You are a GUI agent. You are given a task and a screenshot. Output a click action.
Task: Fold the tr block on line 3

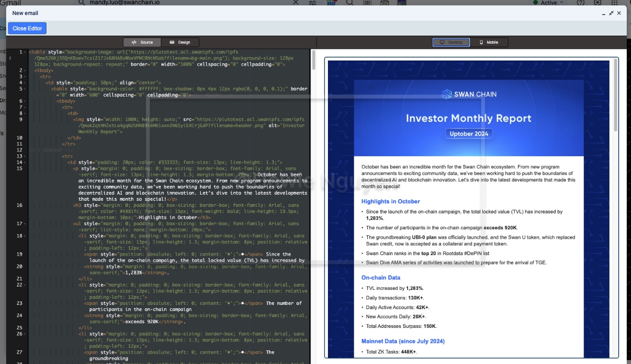click(25, 76)
